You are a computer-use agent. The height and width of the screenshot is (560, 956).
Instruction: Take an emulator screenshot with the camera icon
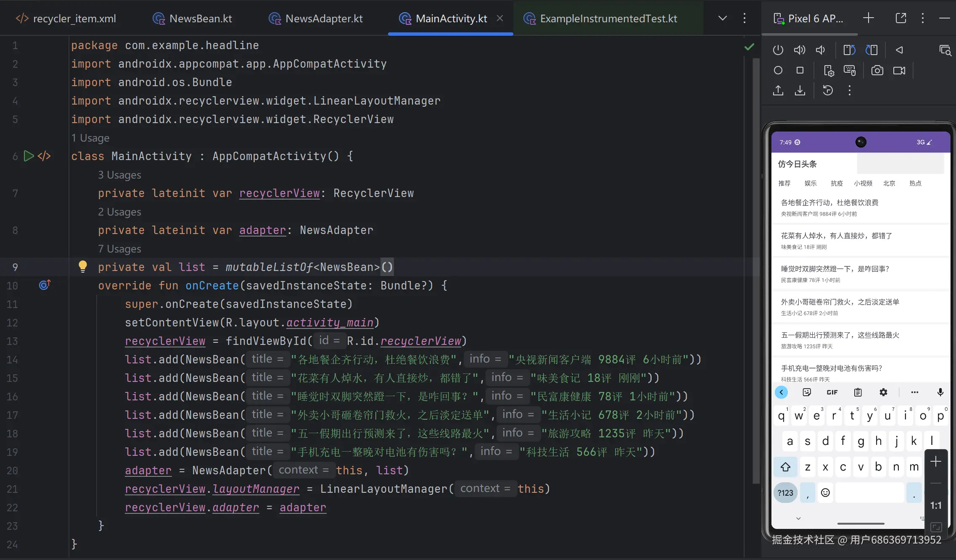coord(877,71)
